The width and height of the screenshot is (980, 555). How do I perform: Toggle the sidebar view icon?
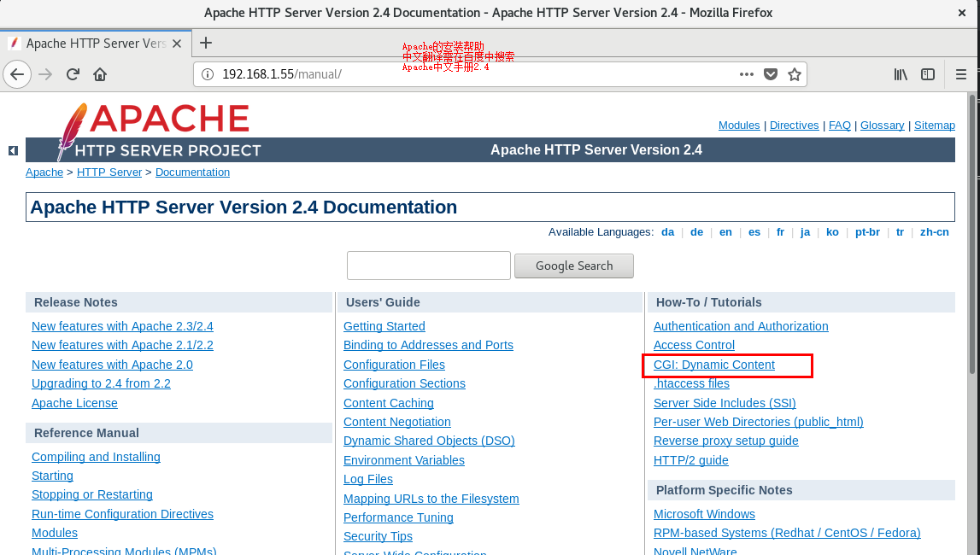(x=928, y=74)
